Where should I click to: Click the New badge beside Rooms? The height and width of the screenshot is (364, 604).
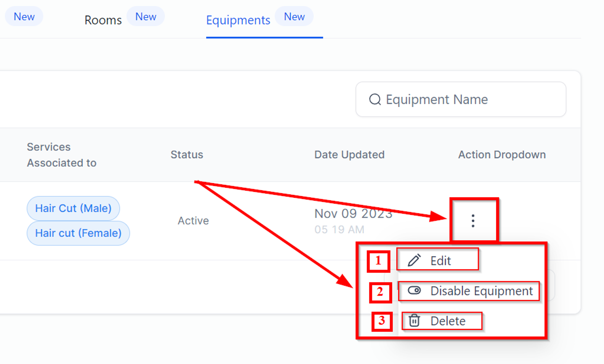click(x=146, y=17)
